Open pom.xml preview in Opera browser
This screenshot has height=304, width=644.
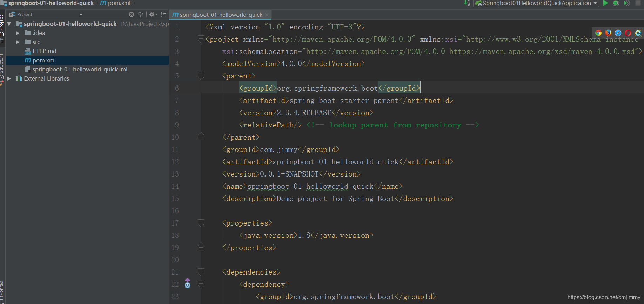pos(628,33)
